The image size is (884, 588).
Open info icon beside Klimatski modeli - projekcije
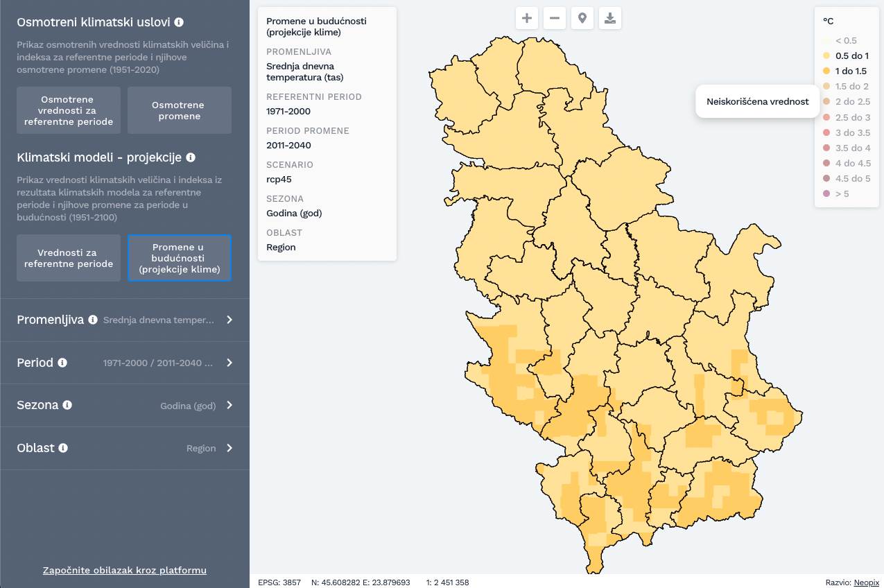click(x=191, y=157)
